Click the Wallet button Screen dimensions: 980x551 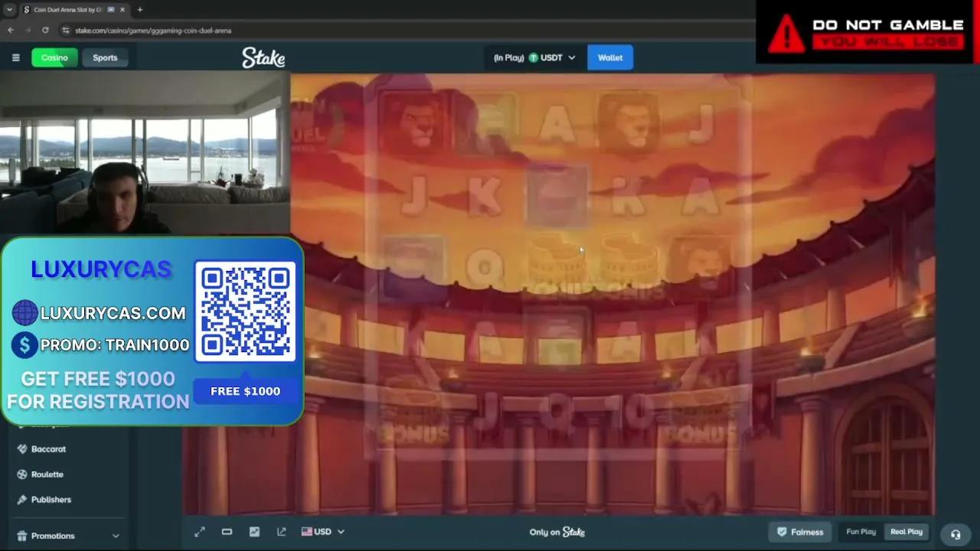point(610,57)
